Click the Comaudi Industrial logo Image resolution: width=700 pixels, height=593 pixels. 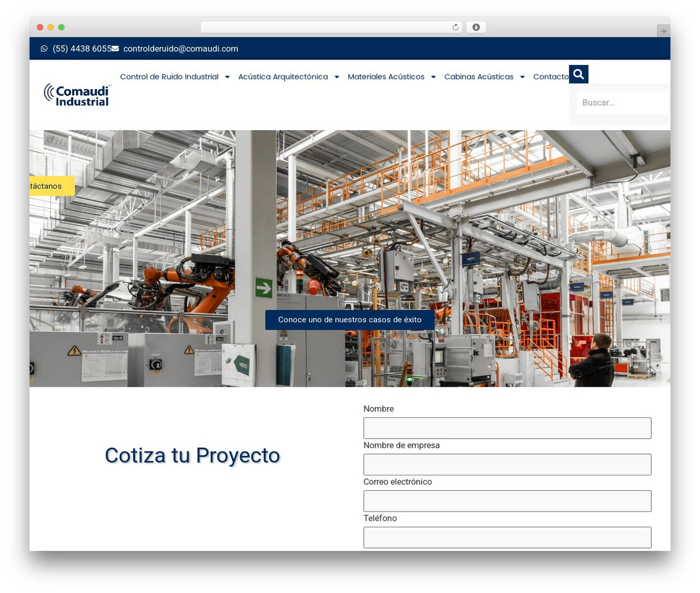click(x=77, y=95)
